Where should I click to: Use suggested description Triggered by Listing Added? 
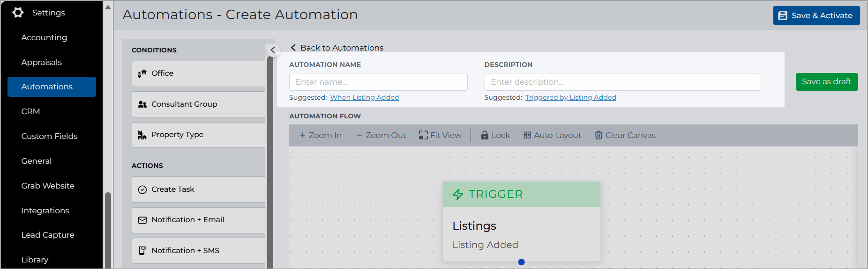[x=570, y=97]
